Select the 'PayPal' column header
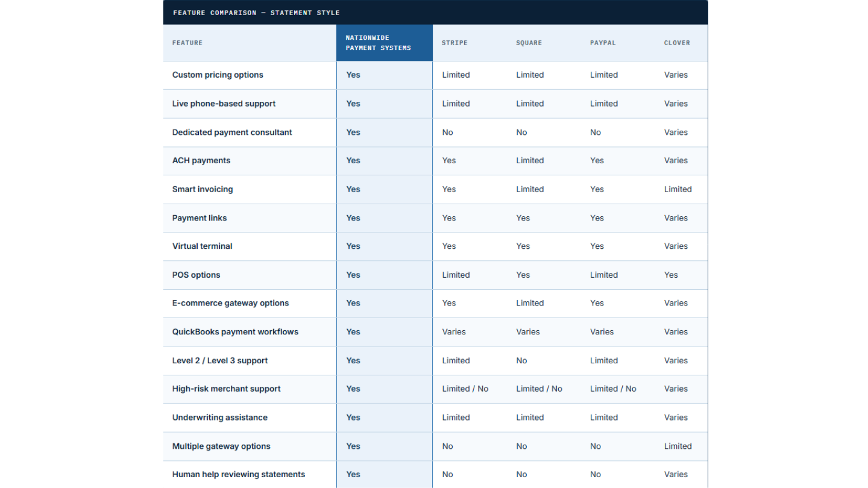Viewport: 868px width, 488px height. (x=603, y=43)
